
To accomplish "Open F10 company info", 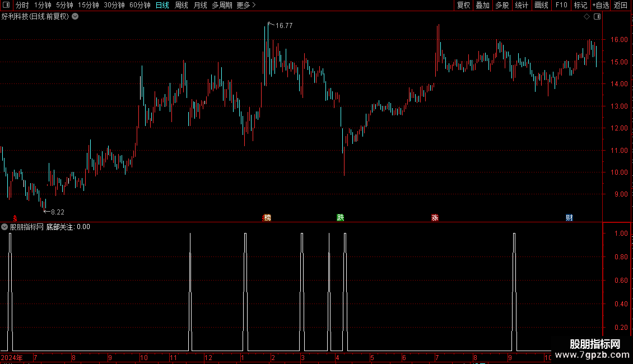I will point(561,5).
